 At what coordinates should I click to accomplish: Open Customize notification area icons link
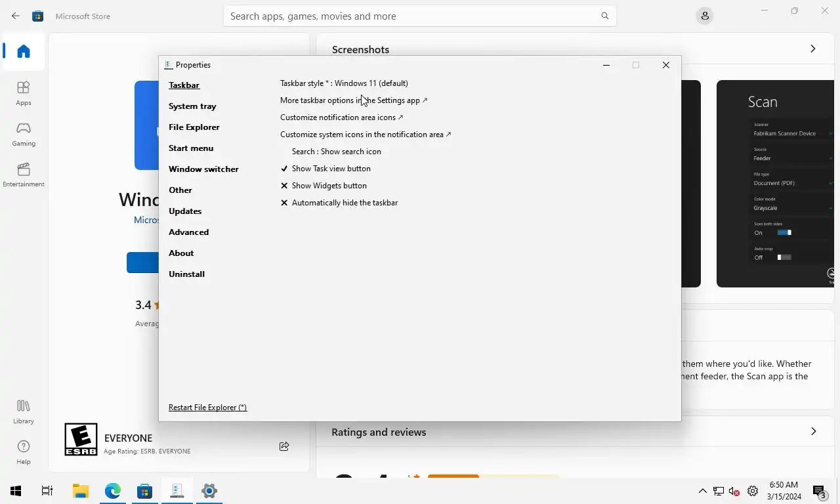coord(341,117)
